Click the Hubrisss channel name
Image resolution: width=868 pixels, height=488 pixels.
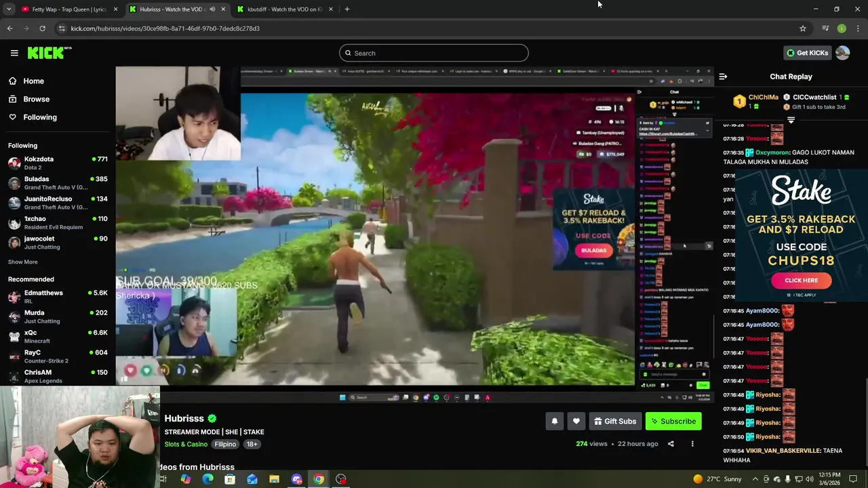(x=184, y=419)
